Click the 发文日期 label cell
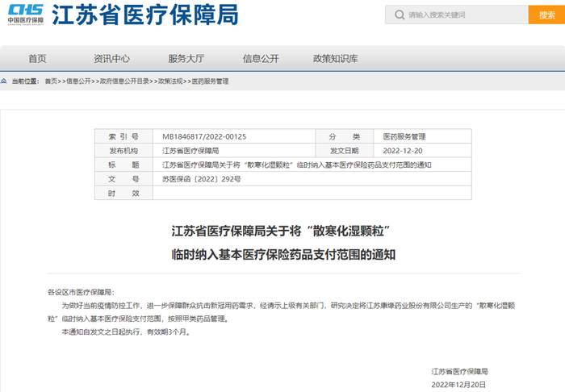The image size is (565, 392). [x=344, y=151]
